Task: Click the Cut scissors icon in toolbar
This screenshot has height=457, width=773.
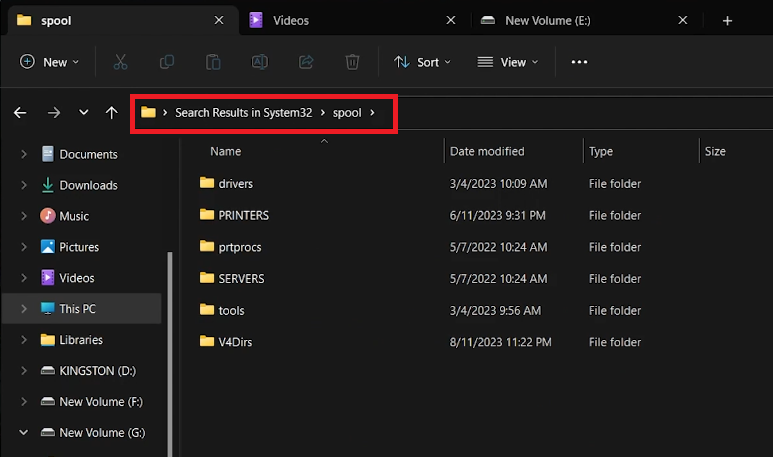Action: 121,62
